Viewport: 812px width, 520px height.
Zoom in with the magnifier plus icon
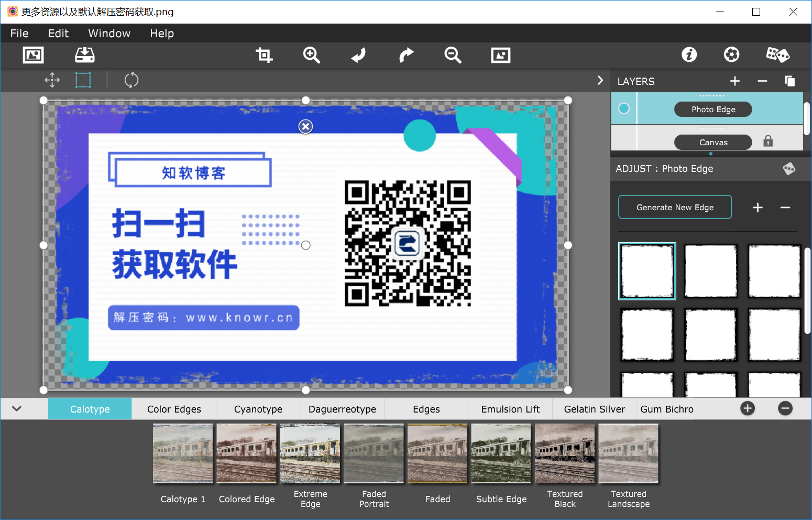[312, 55]
